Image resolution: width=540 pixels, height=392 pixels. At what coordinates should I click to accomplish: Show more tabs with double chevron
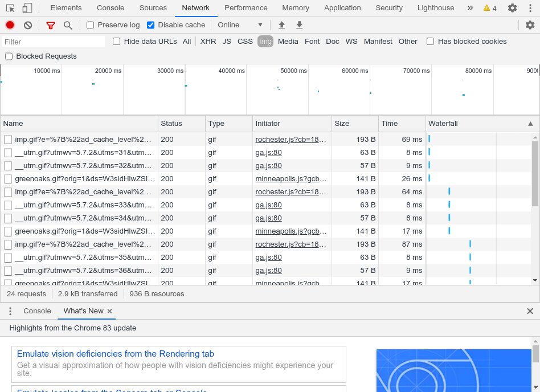(470, 8)
